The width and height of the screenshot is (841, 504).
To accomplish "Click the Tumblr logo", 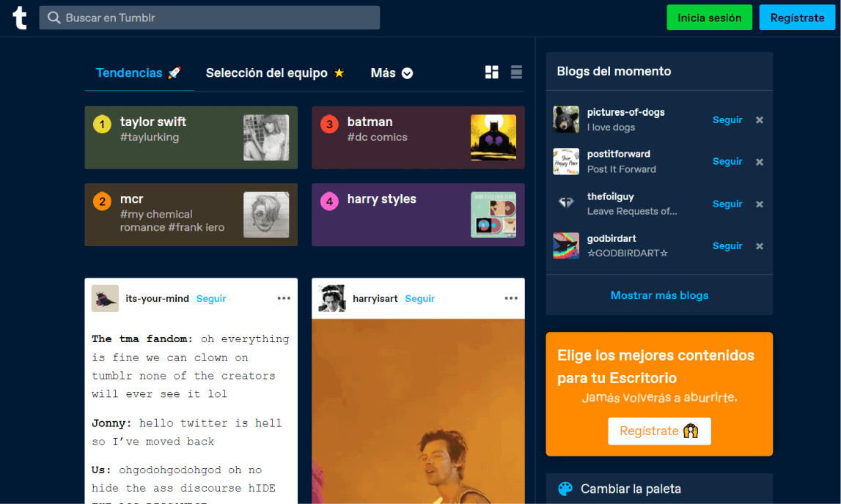I will click(x=20, y=18).
